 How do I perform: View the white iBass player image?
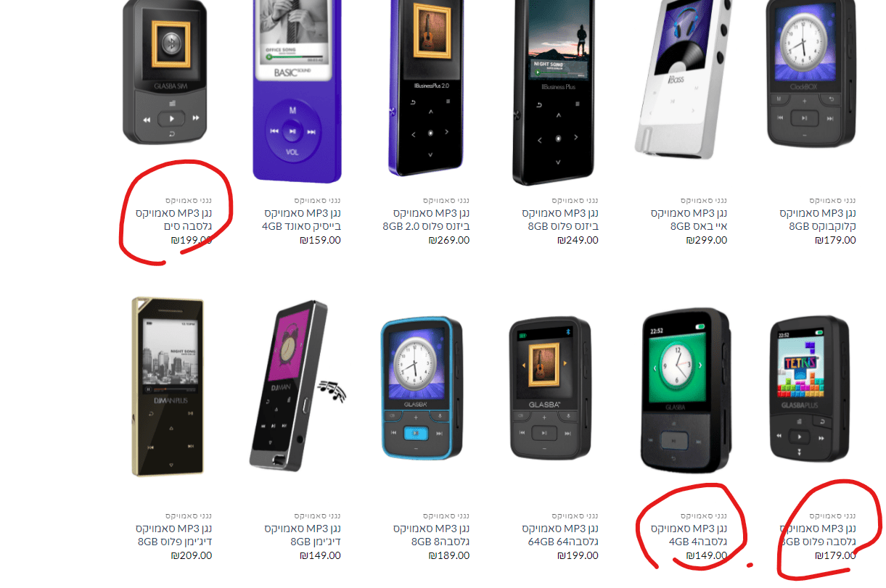(x=681, y=78)
